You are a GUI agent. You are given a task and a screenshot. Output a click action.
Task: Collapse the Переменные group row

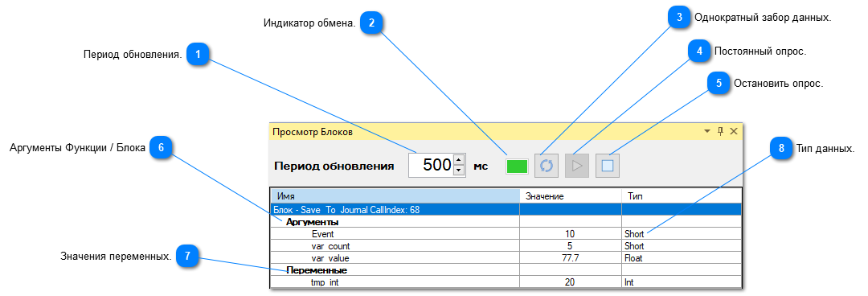click(x=506, y=270)
